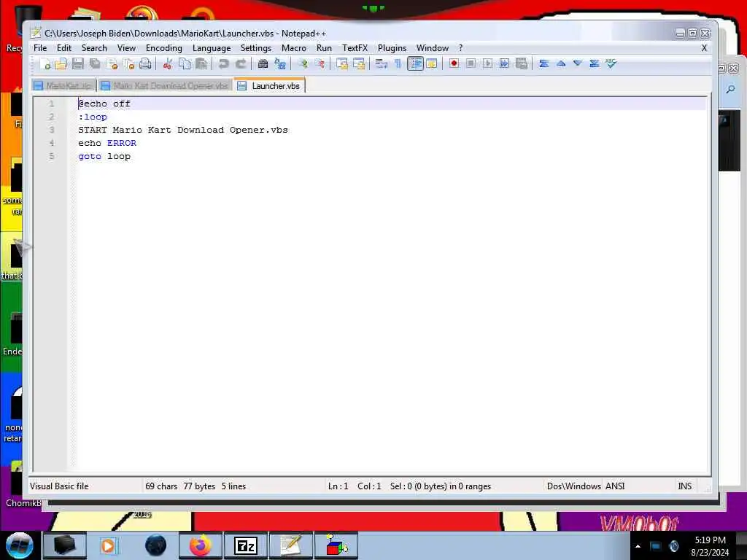
Task: Launch Firefox from the taskbar
Action: coord(201,545)
